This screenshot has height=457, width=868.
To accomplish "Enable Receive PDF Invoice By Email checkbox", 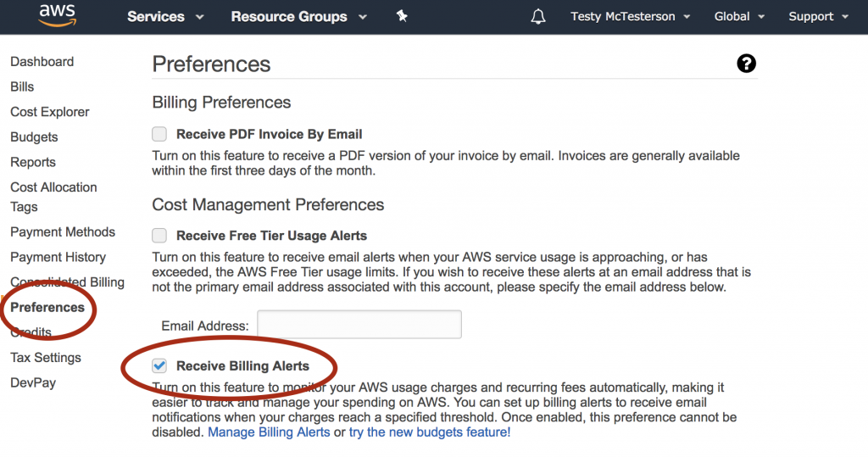I will coord(159,134).
